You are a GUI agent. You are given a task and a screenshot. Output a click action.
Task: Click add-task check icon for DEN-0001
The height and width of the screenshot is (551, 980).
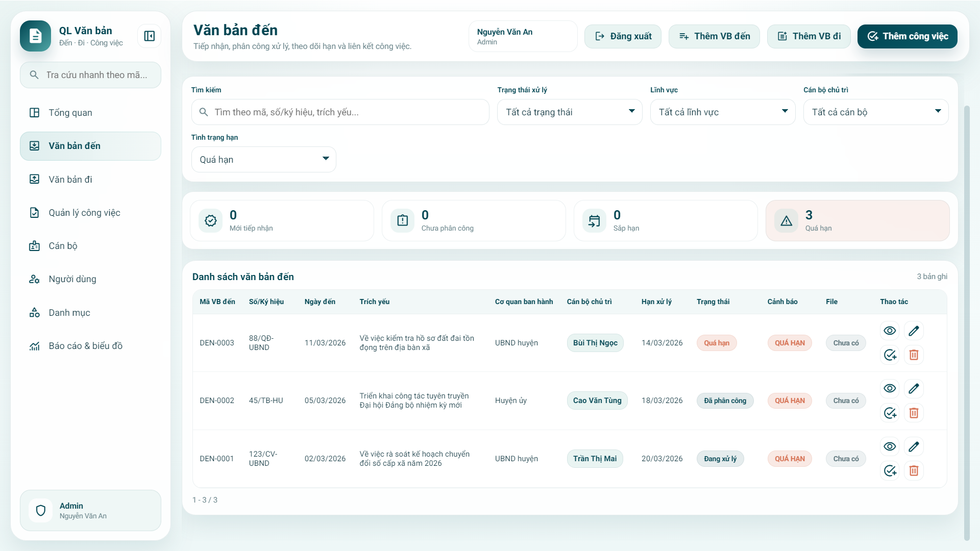point(890,470)
